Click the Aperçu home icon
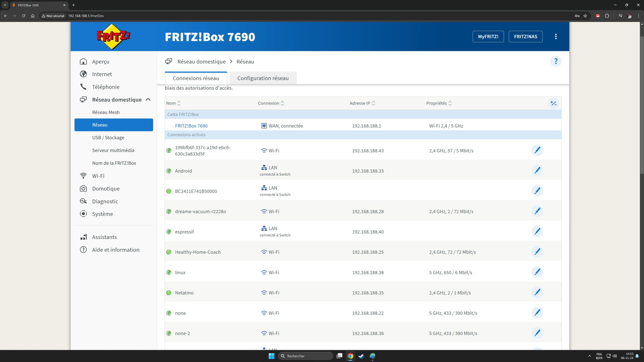The width and height of the screenshot is (644, 362). (x=83, y=61)
